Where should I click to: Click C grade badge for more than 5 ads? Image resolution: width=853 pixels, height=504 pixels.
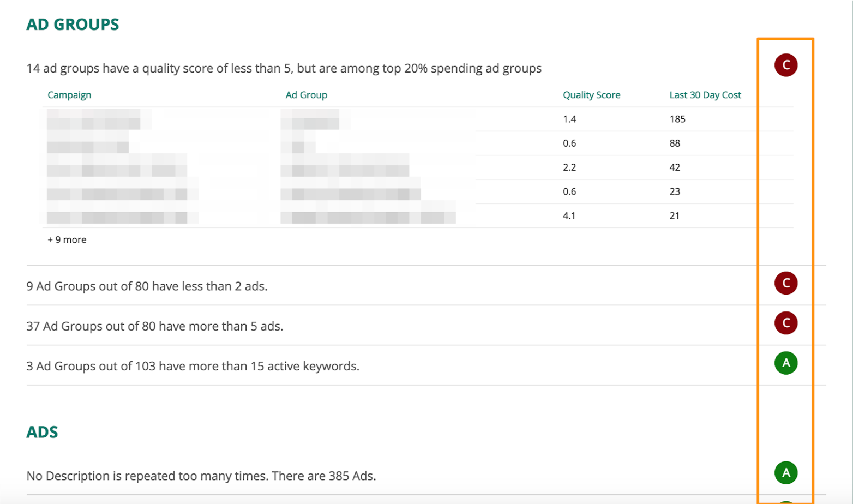click(786, 323)
